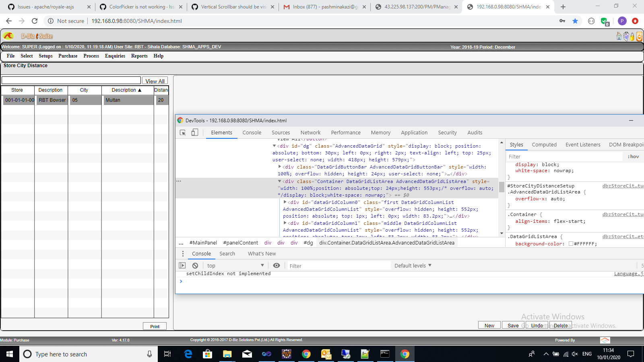Open the Purchase menu
Screen dimensions: 644x362
click(68, 56)
